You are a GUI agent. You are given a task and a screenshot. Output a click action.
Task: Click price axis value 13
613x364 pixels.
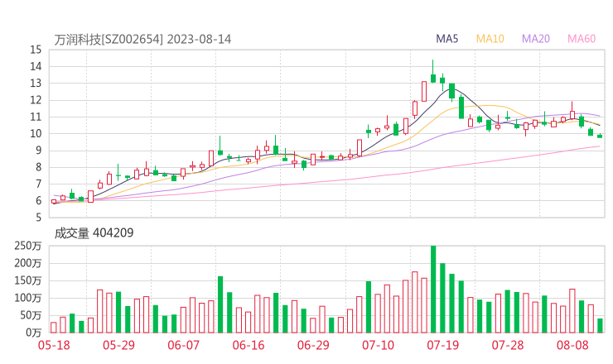(x=36, y=84)
